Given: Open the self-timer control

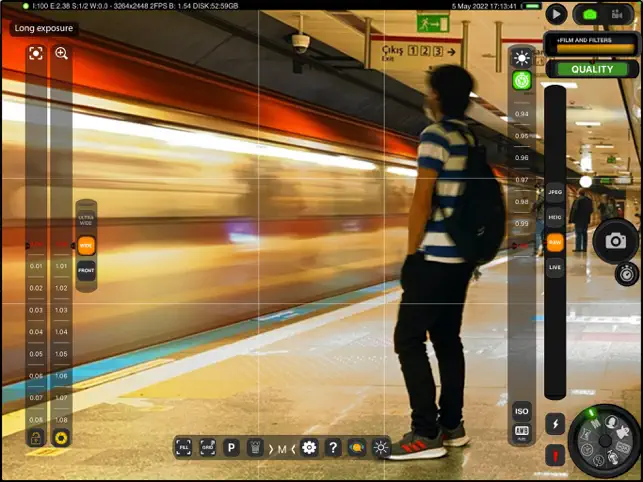Looking at the screenshot, I should [x=625, y=273].
